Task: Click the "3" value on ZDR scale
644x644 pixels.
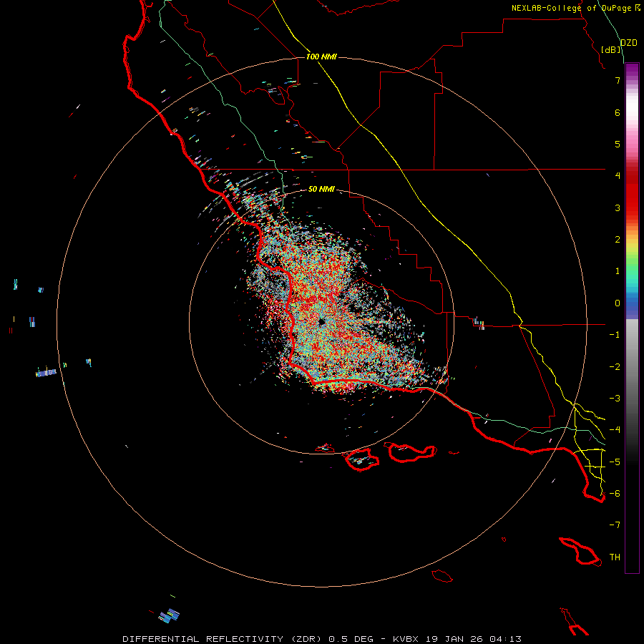Action: pos(618,208)
